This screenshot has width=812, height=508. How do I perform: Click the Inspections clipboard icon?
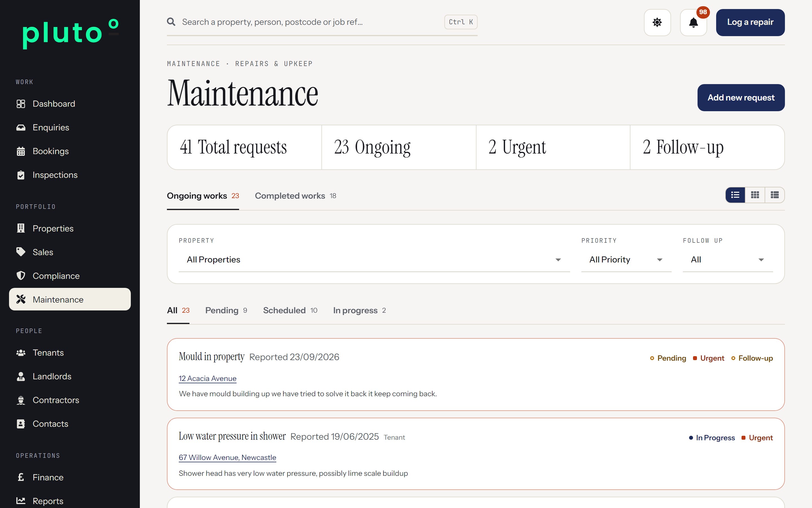21,175
